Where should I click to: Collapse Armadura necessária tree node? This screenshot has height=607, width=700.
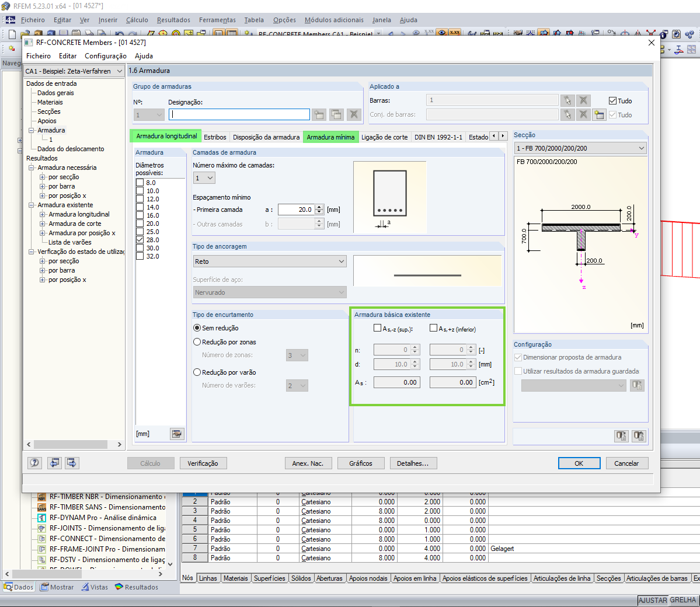pos(32,168)
